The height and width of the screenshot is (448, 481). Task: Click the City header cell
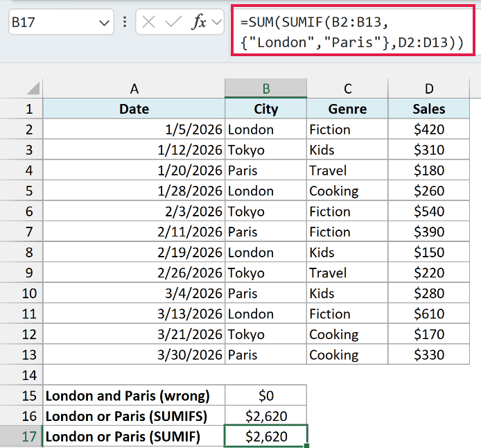(x=265, y=109)
